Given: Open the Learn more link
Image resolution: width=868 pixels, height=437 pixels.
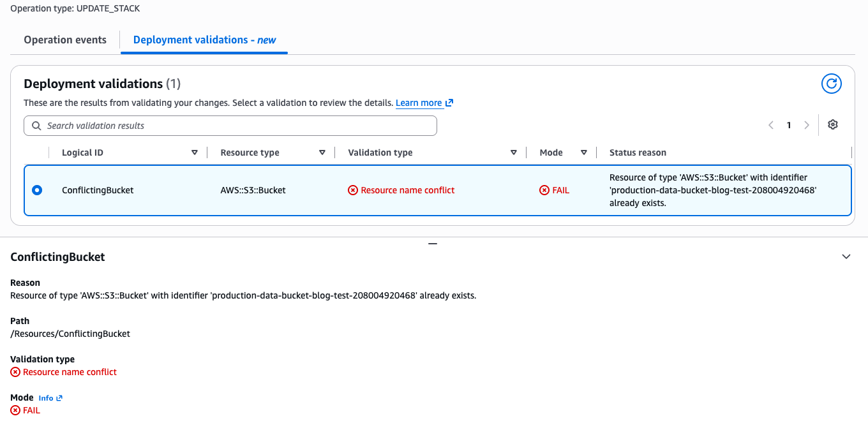Looking at the screenshot, I should click(x=424, y=103).
